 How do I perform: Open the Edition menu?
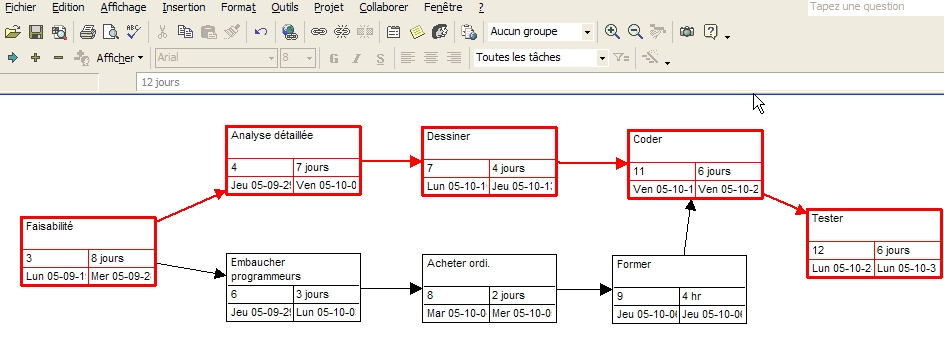(x=68, y=8)
